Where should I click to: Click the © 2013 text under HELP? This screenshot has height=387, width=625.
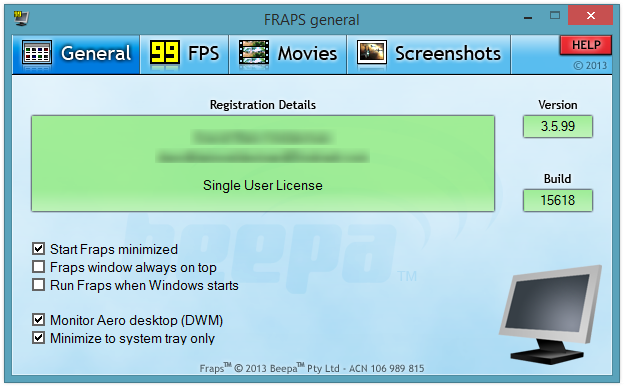pyautogui.click(x=590, y=65)
